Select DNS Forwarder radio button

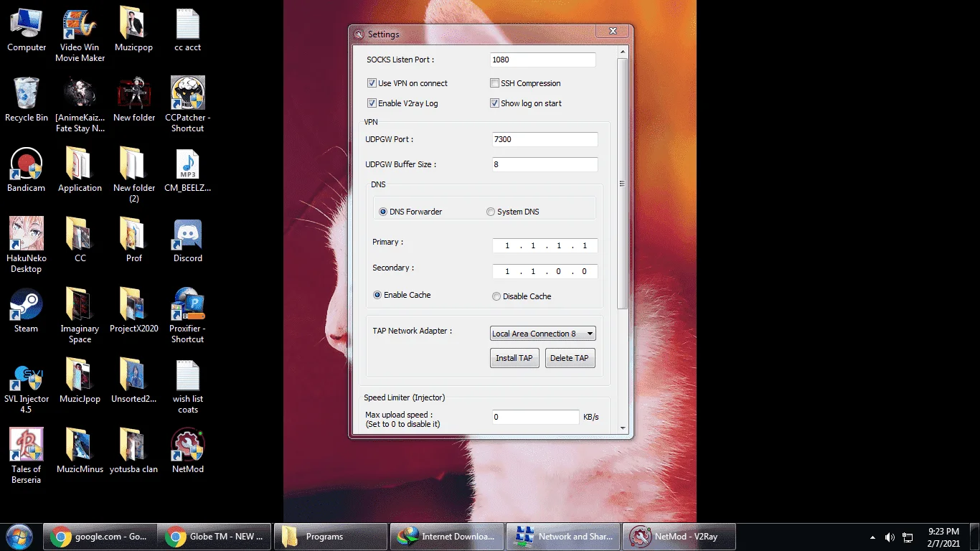point(383,212)
